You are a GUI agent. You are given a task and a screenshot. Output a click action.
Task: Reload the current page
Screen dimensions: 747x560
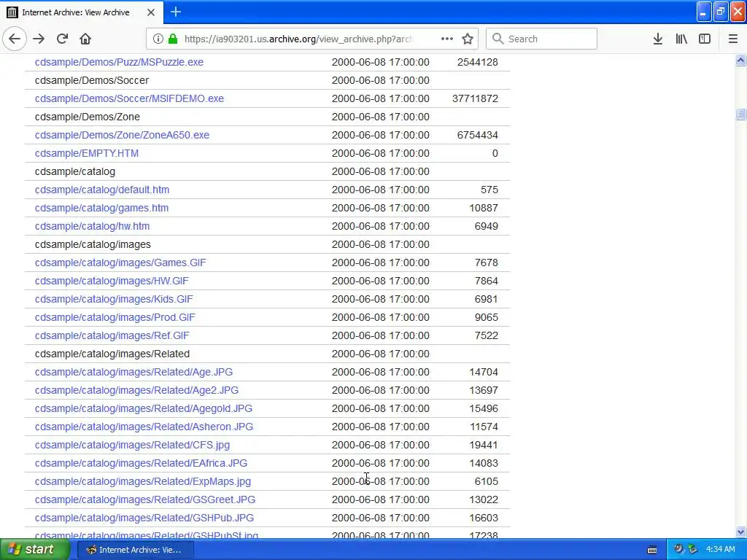click(x=62, y=39)
